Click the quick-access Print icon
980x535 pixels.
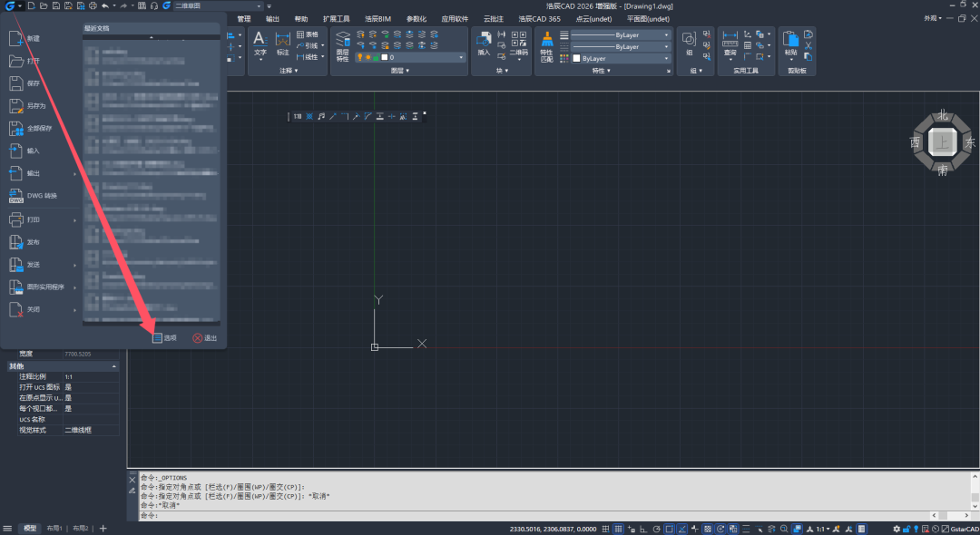click(x=93, y=5)
